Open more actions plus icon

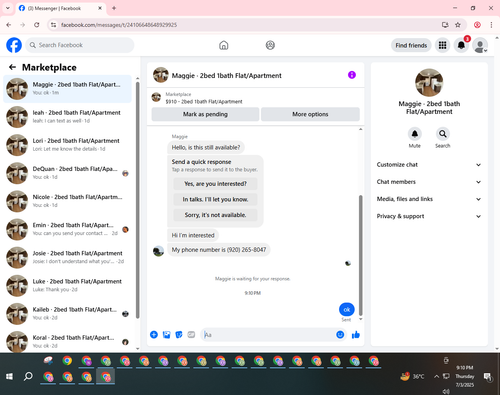coord(154,335)
